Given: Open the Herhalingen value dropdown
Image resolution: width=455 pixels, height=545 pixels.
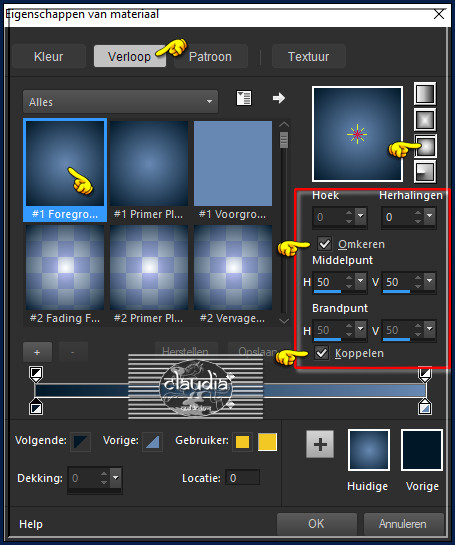Looking at the screenshot, I should (430, 217).
